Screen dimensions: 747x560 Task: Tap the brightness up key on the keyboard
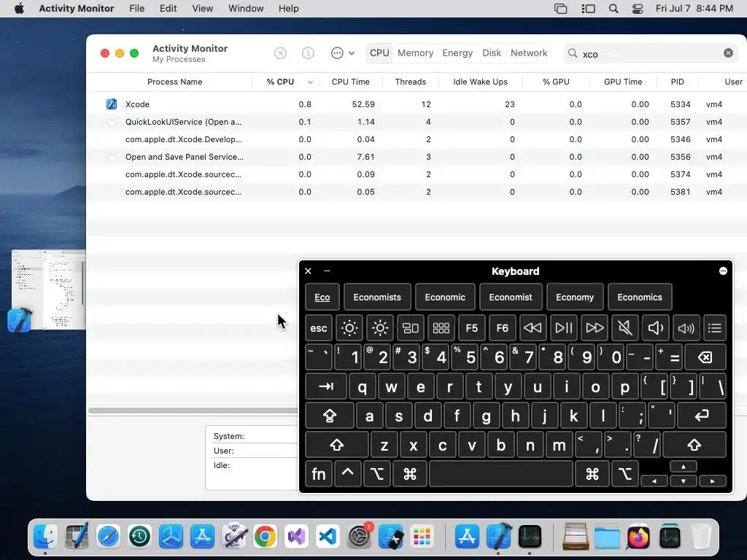click(x=379, y=328)
